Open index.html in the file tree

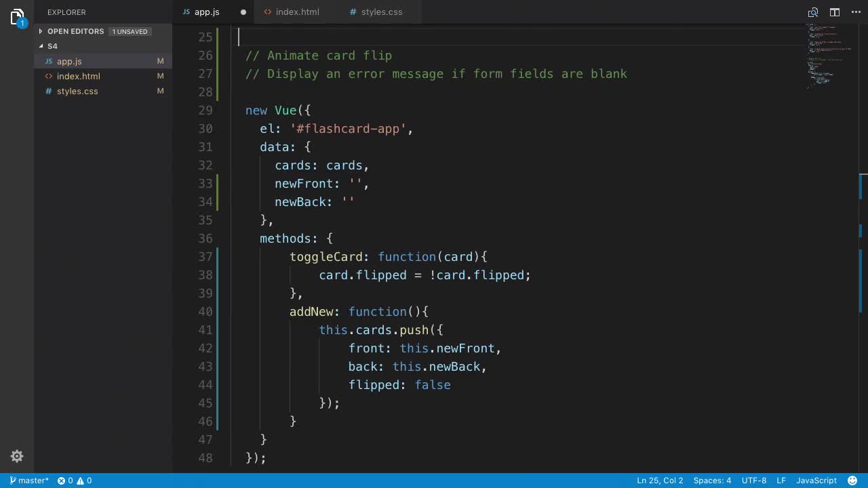103,76
